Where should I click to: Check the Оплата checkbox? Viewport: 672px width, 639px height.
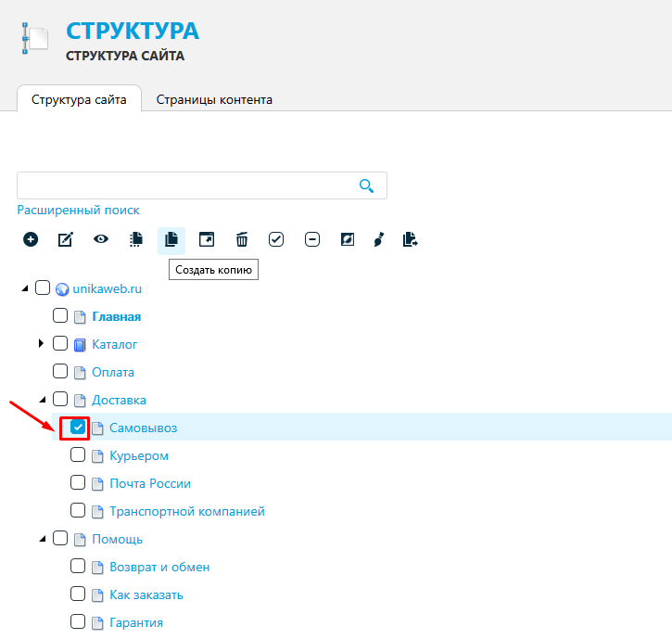tap(60, 371)
